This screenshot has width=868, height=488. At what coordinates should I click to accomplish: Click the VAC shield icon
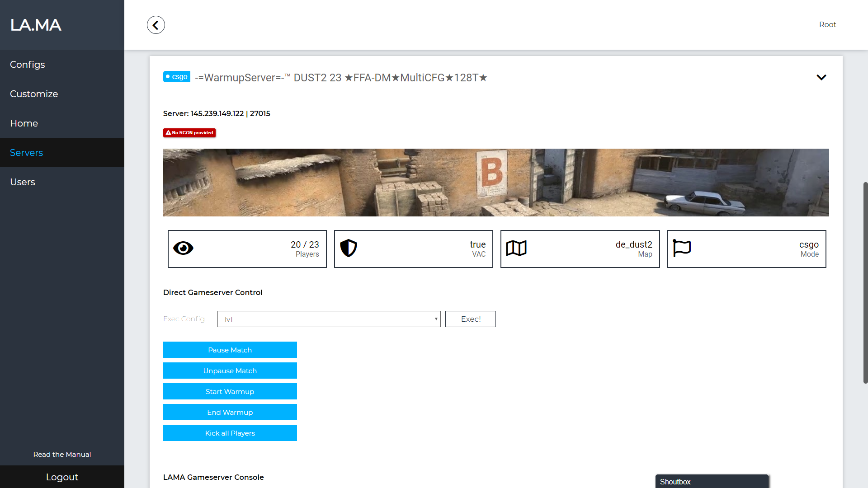[349, 248]
